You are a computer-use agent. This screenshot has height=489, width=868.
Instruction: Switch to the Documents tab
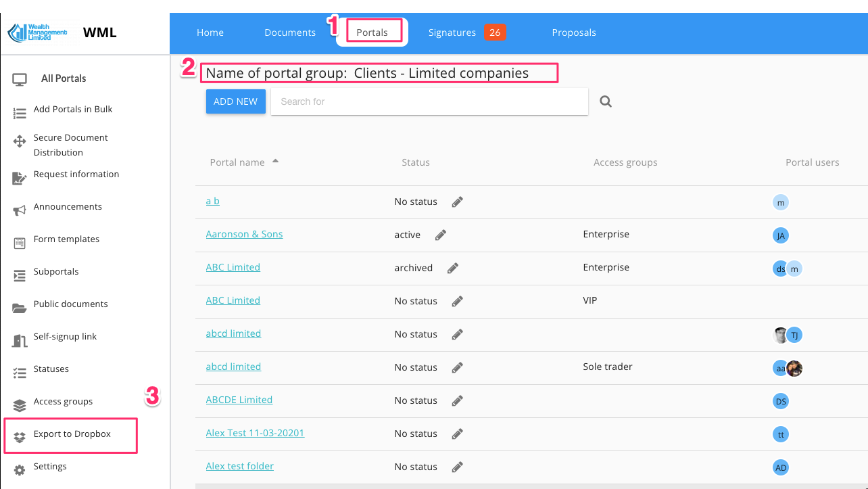[x=290, y=32]
